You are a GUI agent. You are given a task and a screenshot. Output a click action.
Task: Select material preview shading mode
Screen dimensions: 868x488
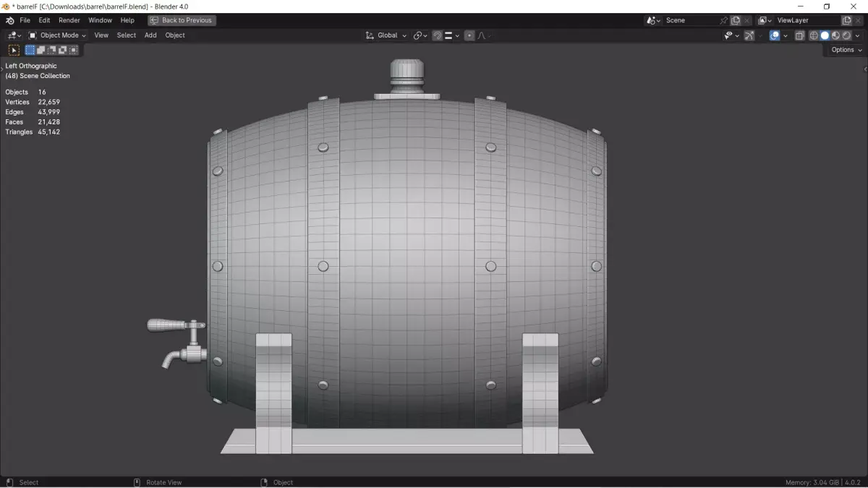(835, 35)
